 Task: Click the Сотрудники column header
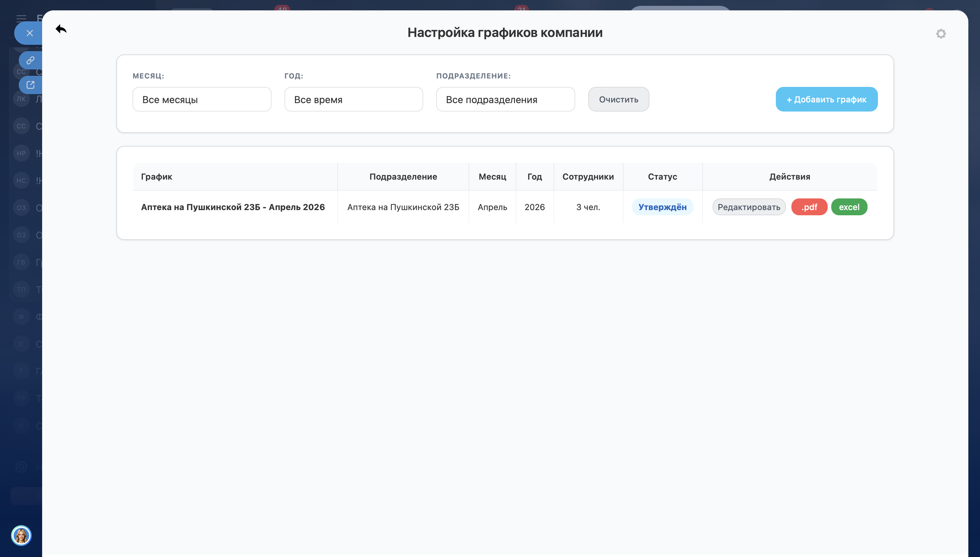588,177
